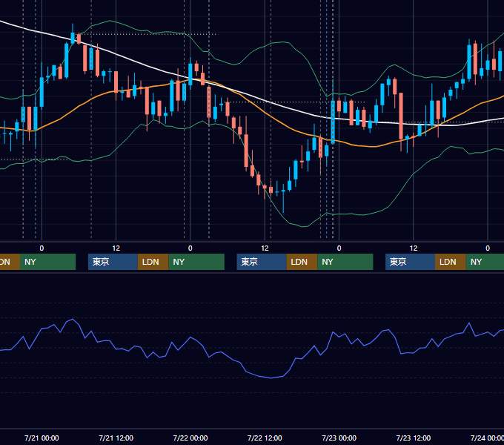Select the 7/22 東京 session block
The width and height of the screenshot is (504, 445).
click(262, 262)
